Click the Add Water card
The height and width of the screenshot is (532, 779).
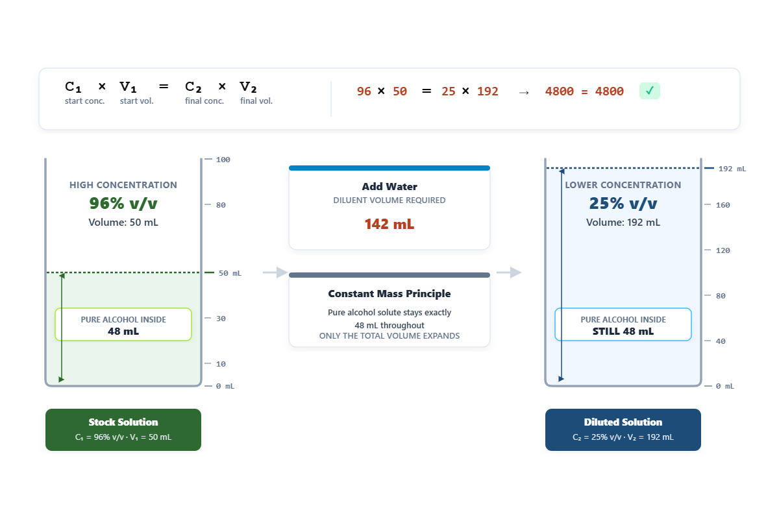coord(389,208)
